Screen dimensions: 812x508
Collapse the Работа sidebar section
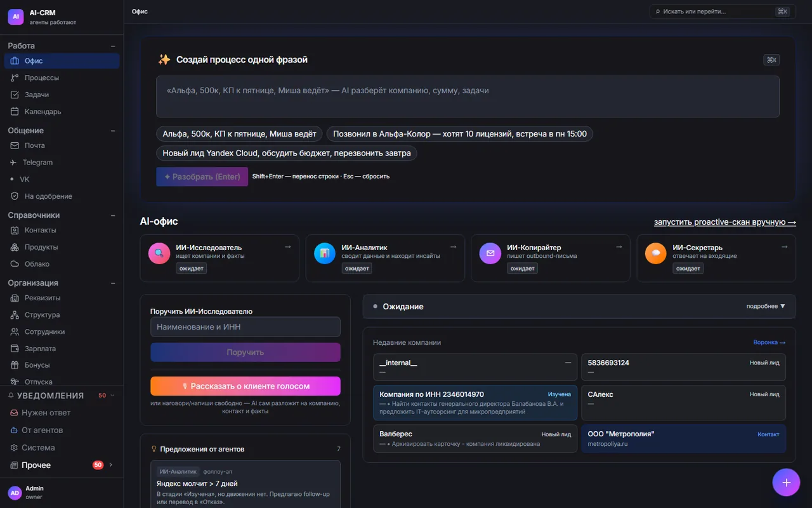coord(113,46)
